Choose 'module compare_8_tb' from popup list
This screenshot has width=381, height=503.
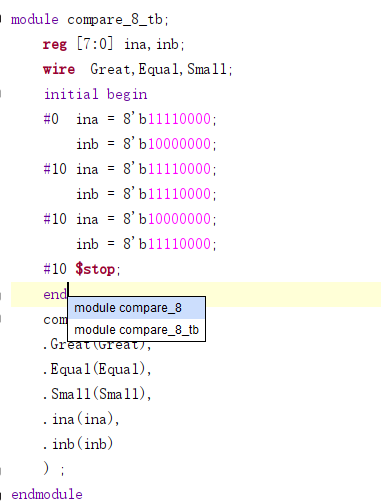(x=136, y=330)
